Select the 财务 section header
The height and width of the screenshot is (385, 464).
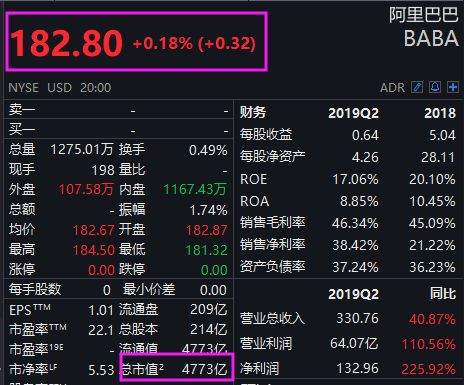click(x=253, y=113)
